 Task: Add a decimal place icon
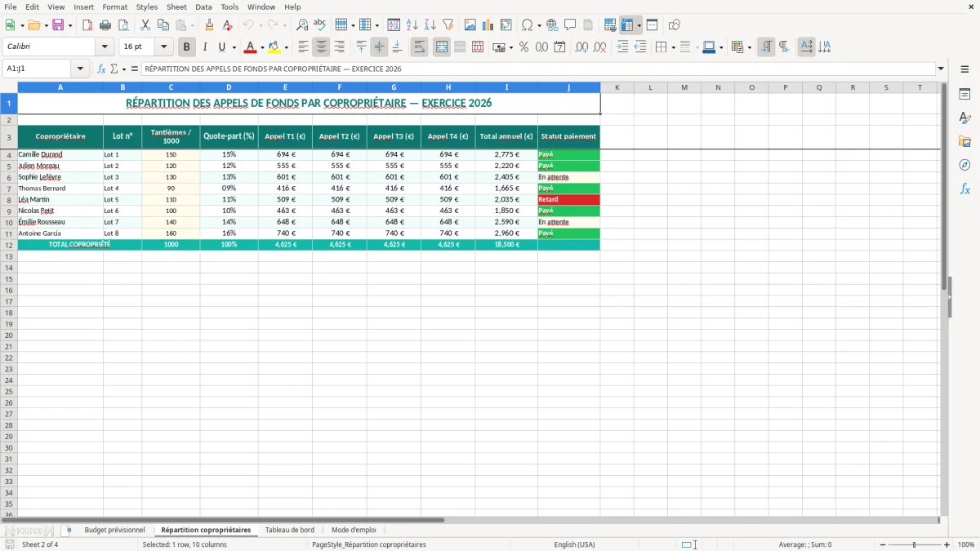tap(581, 47)
